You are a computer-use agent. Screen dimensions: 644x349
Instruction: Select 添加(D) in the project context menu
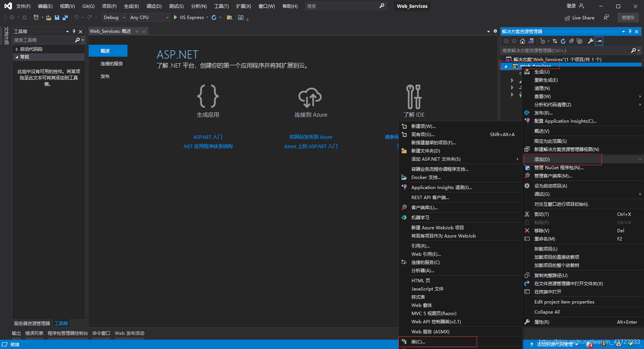[x=583, y=159]
